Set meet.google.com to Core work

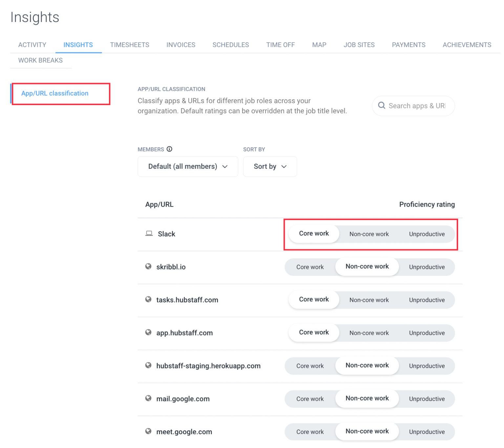(310, 432)
